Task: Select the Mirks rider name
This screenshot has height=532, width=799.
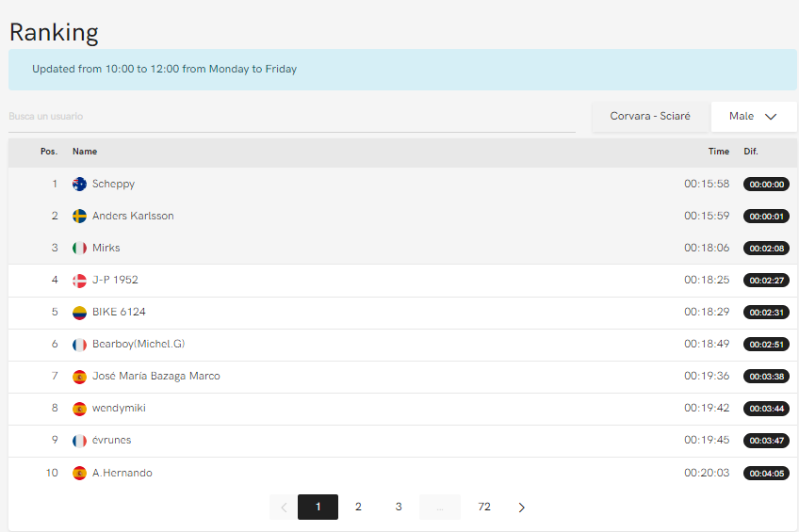Action: (x=106, y=248)
